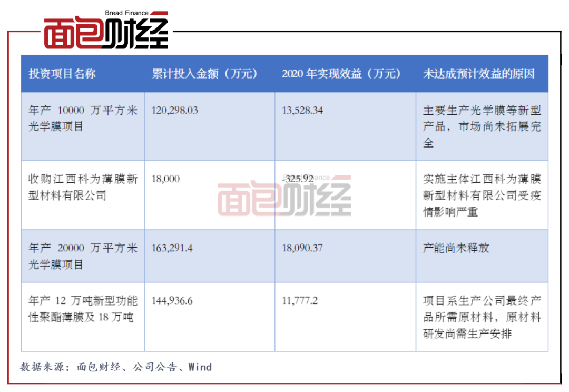Click the value -325.92

pyautogui.click(x=298, y=179)
